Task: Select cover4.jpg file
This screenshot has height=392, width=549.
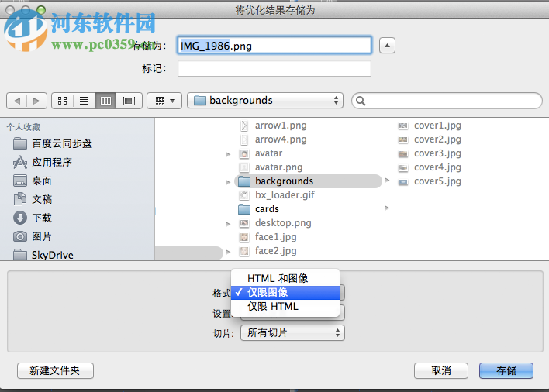Action: (x=437, y=167)
